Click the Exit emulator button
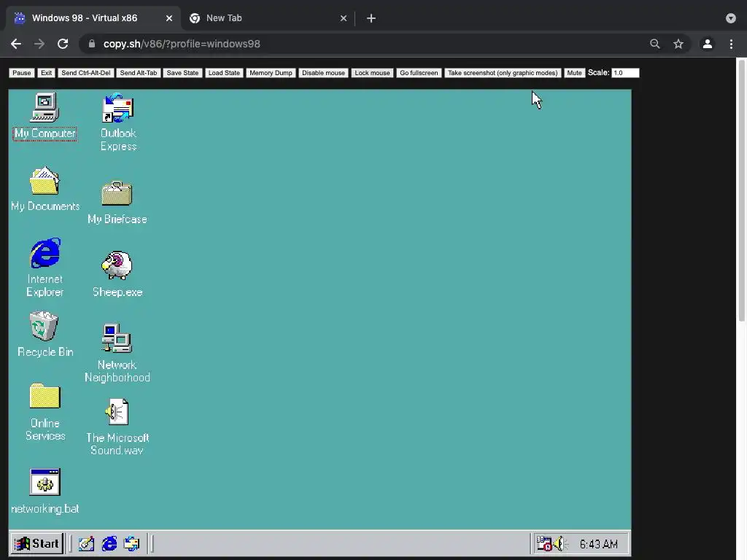Screen dimensions: 747x560 46,73
